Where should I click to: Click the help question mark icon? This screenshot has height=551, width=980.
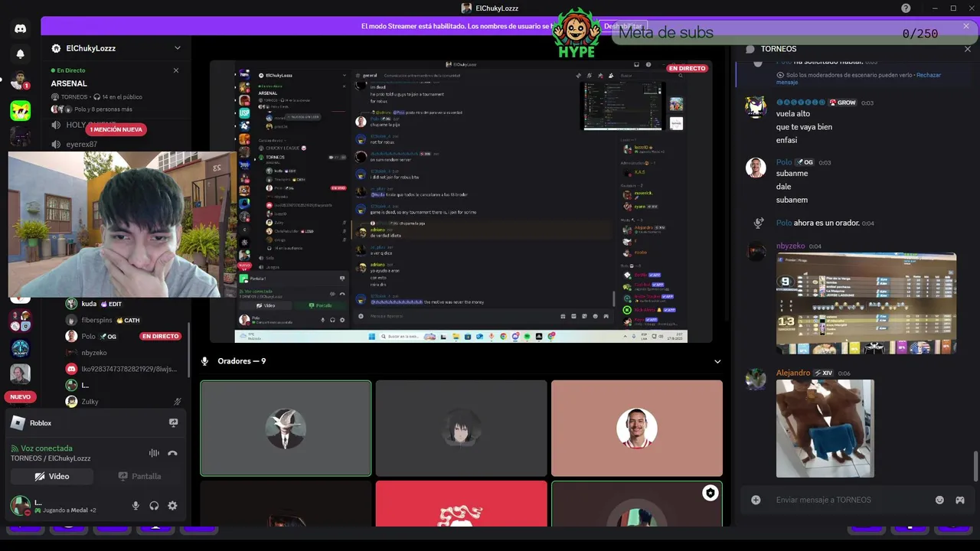pyautogui.click(x=906, y=8)
